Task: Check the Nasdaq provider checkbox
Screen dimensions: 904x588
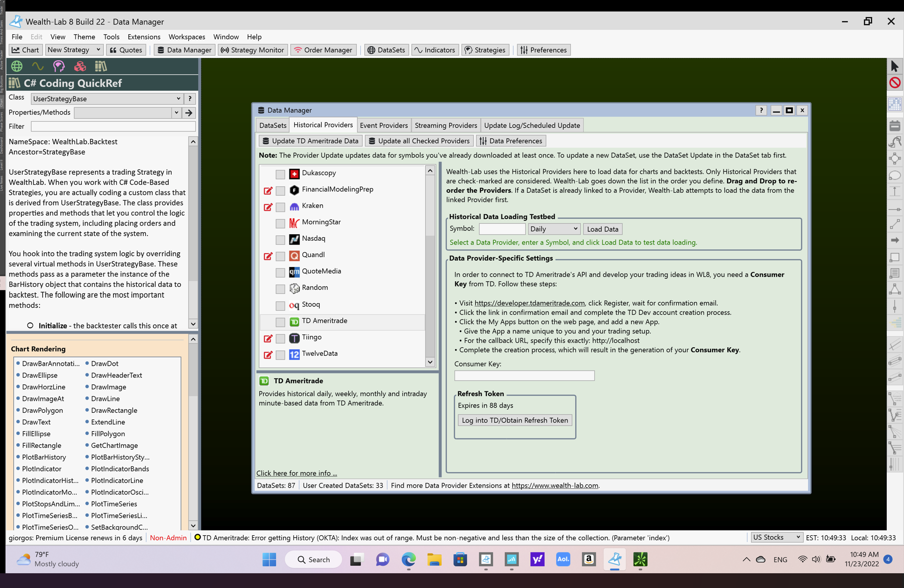Action: click(280, 239)
